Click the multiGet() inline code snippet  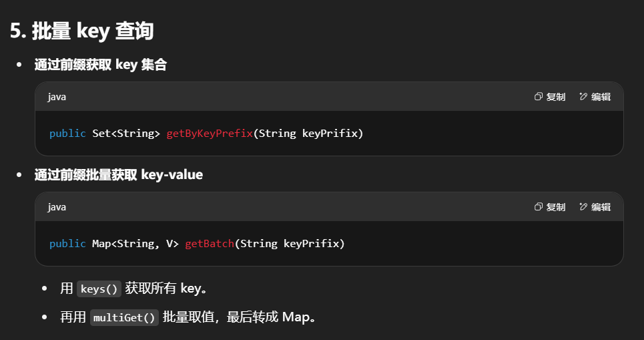tap(124, 318)
